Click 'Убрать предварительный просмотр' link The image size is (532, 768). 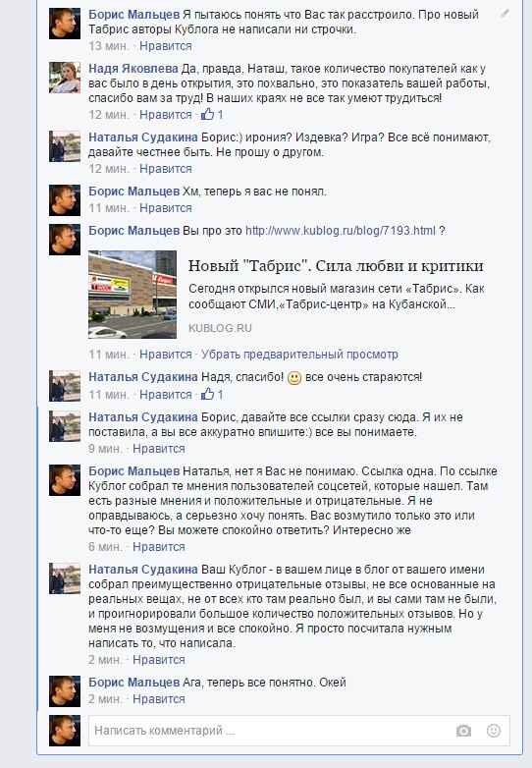pyautogui.click(x=299, y=355)
